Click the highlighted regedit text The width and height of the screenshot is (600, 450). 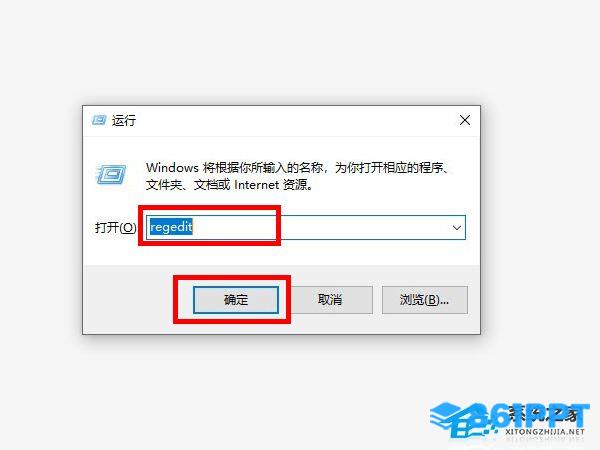coord(171,227)
